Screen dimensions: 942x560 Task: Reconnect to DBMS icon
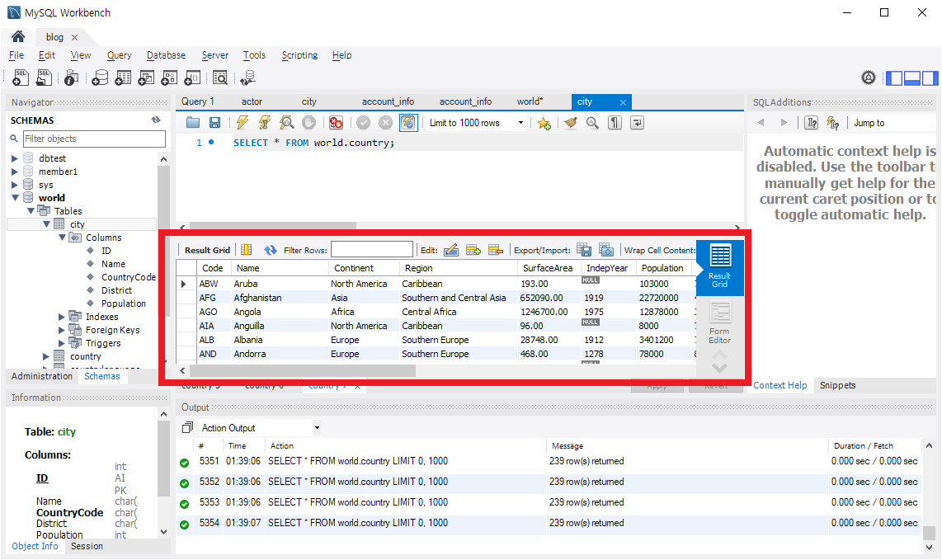(247, 78)
